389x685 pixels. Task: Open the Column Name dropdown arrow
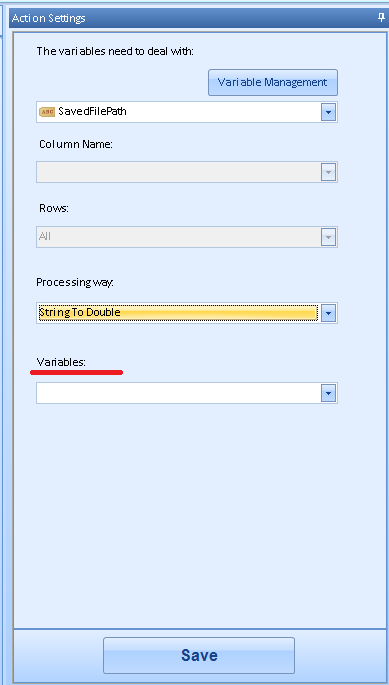click(328, 172)
